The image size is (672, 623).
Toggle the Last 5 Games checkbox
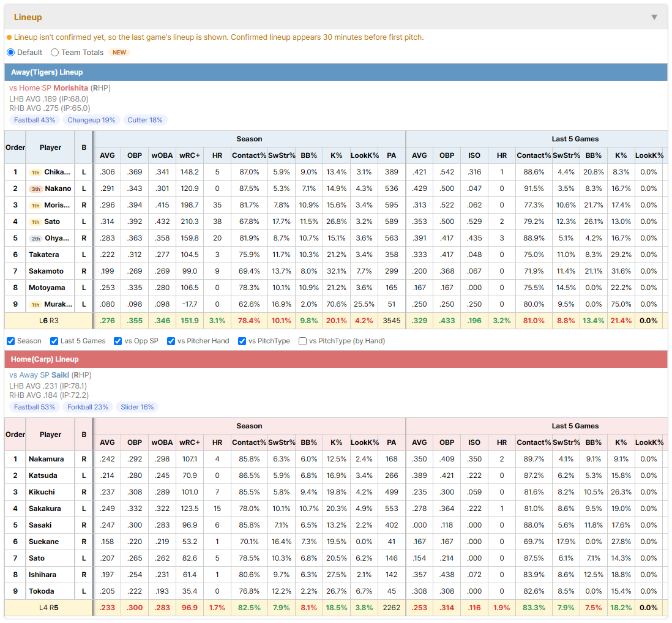pyautogui.click(x=54, y=341)
